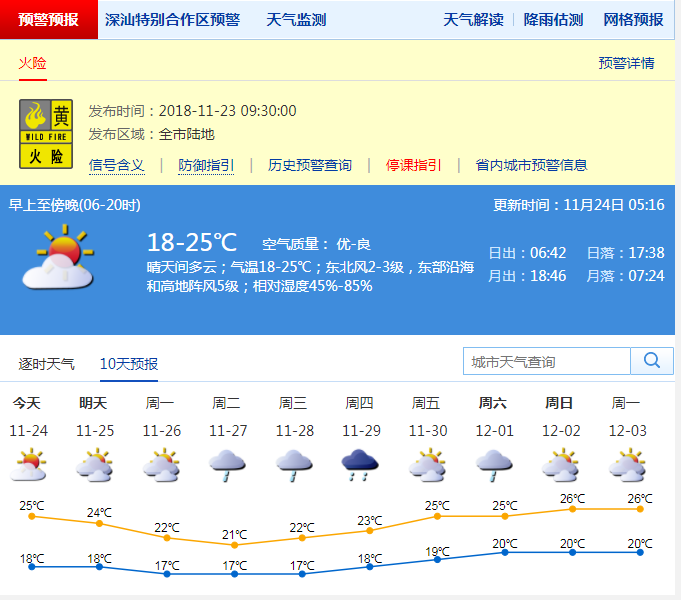Select the 10天预报 tab
Image resolution: width=681 pixels, height=600 pixels.
coord(128,363)
